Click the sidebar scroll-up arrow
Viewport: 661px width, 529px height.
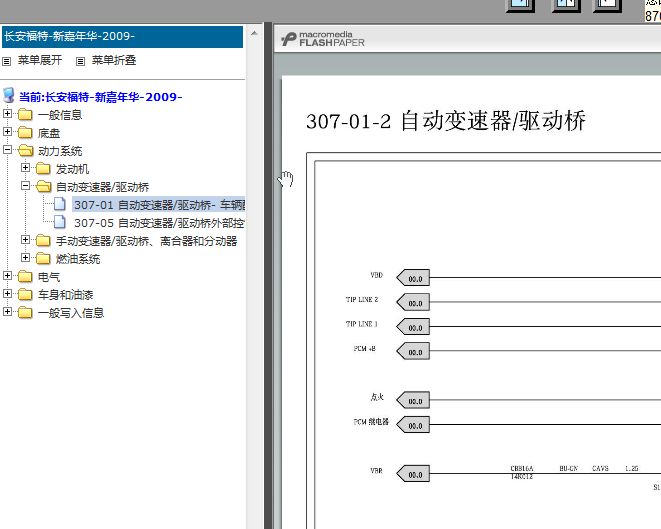[x=254, y=33]
